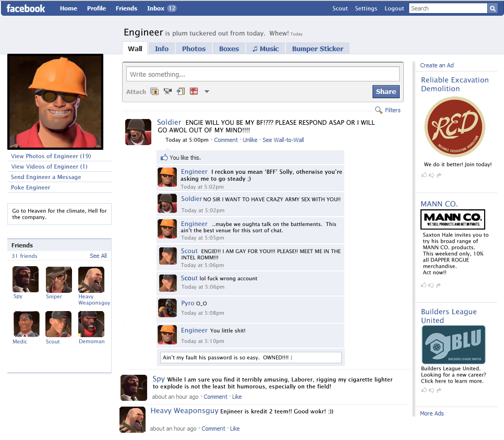Click Poke Engineer
The image size is (504, 440).
(x=31, y=187)
